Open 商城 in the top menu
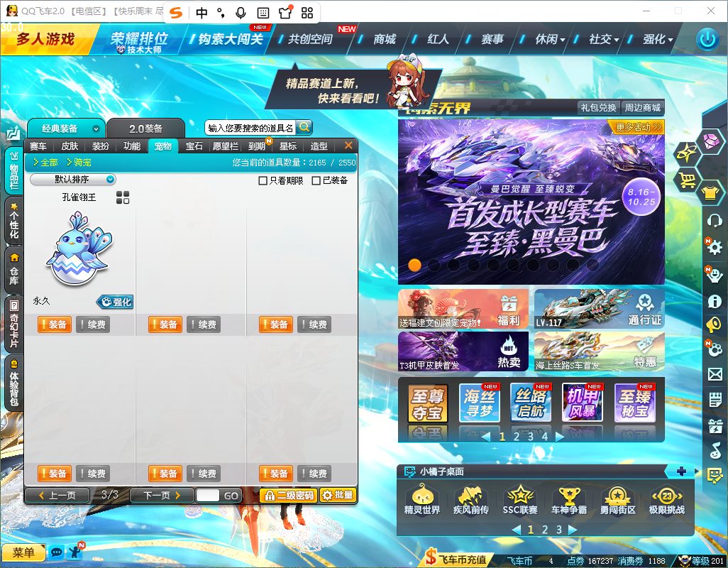This screenshot has height=568, width=728. click(385, 40)
